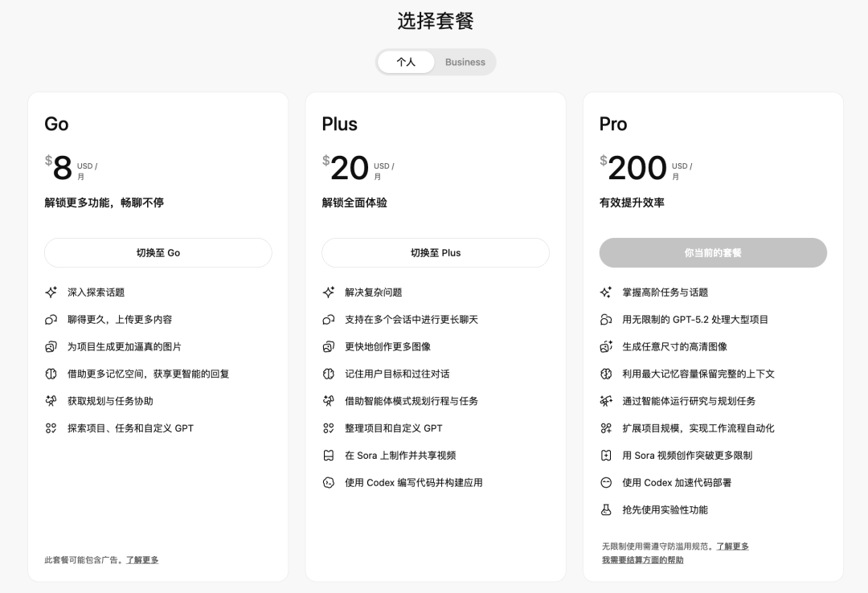The height and width of the screenshot is (593, 868).
Task: Click the chat bubbles icon beside 聊得更久，上传更多内容
Action: point(51,320)
